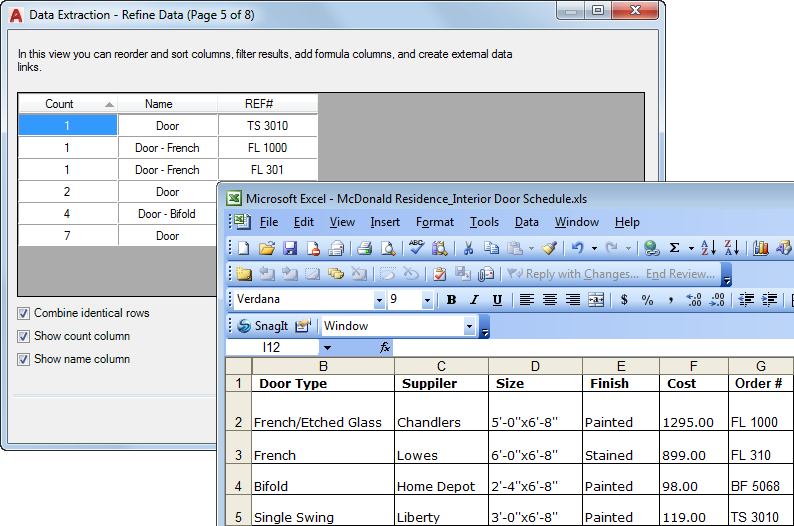Uncheck Combine identical rows
The width and height of the screenshot is (794, 526).
(x=23, y=313)
